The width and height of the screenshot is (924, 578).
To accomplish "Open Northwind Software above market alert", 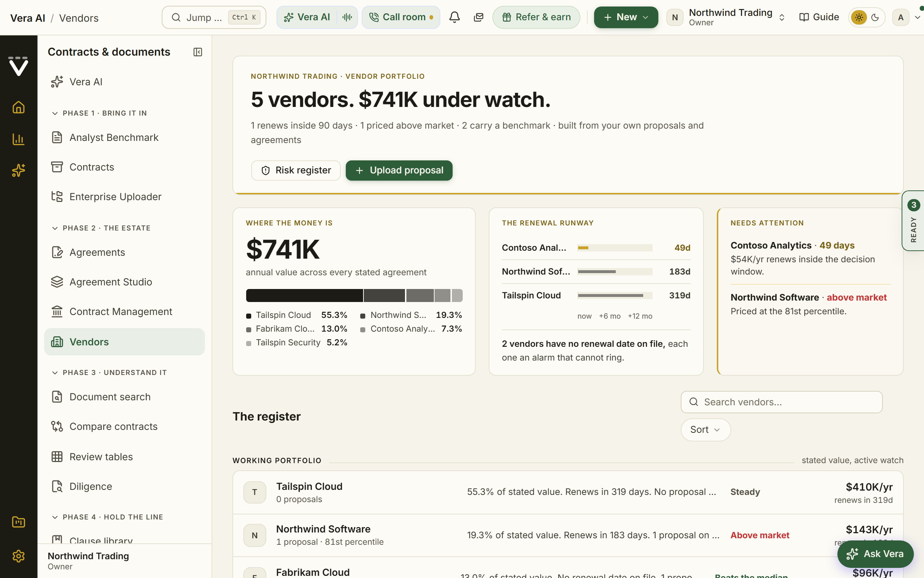I will 810,304.
